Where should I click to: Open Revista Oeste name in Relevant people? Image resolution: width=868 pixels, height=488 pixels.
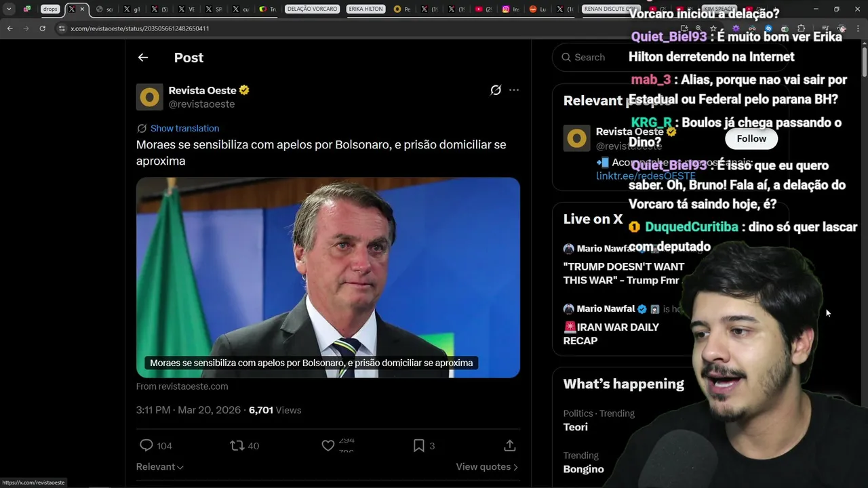point(629,131)
